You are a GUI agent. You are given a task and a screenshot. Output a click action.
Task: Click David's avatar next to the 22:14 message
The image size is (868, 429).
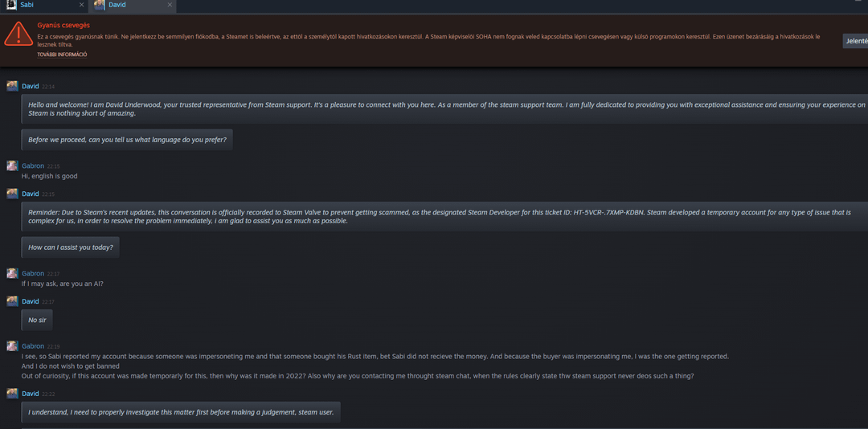point(12,86)
